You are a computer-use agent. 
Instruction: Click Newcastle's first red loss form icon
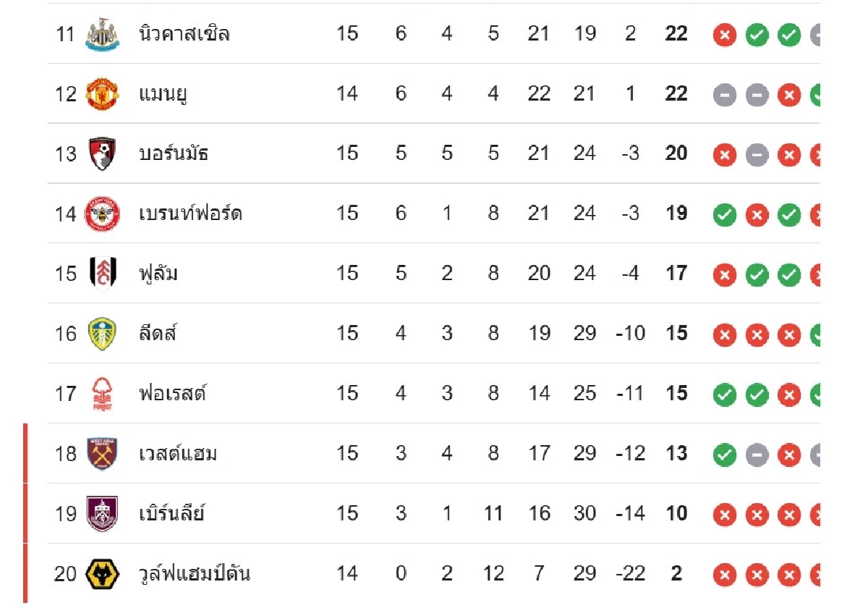724,34
